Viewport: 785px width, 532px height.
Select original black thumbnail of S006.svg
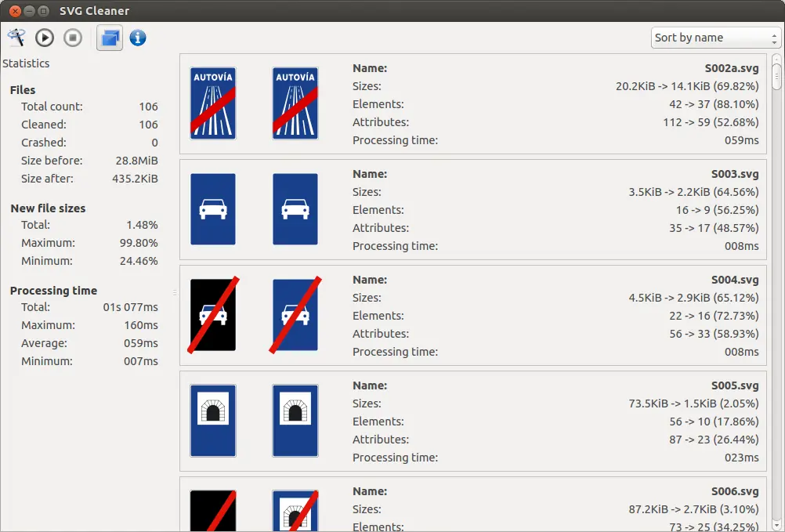[213, 511]
